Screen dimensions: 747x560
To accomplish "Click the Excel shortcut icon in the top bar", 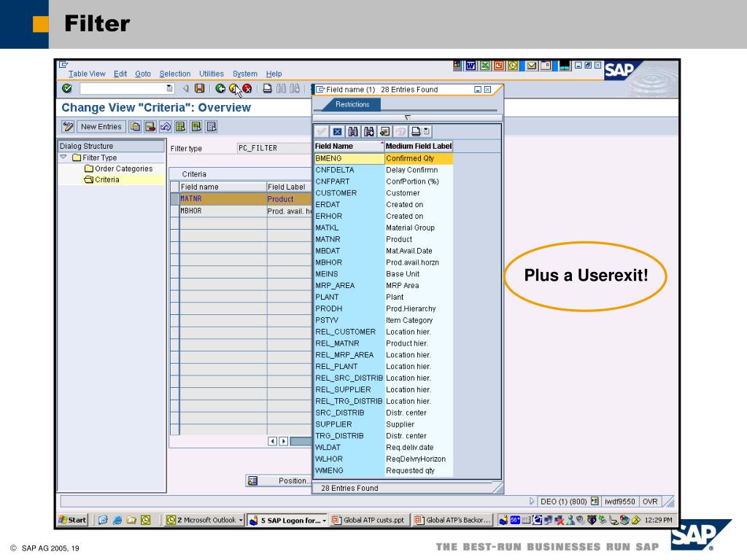I will [484, 66].
